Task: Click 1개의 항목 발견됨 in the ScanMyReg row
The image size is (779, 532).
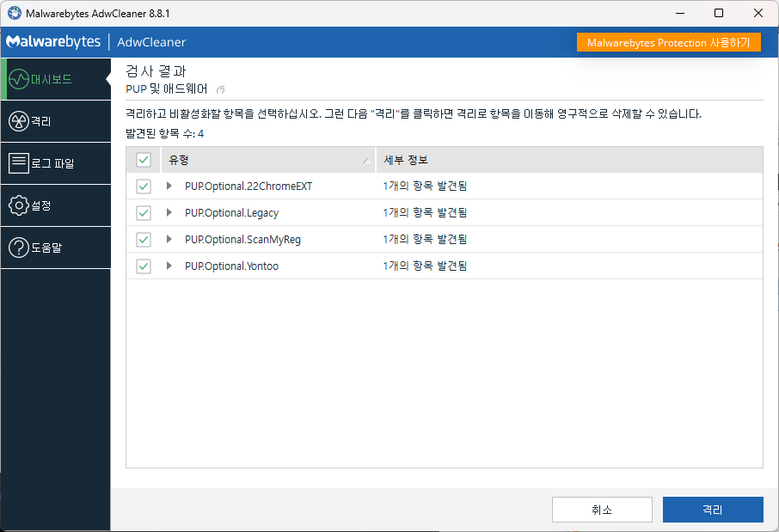Action: pos(425,239)
